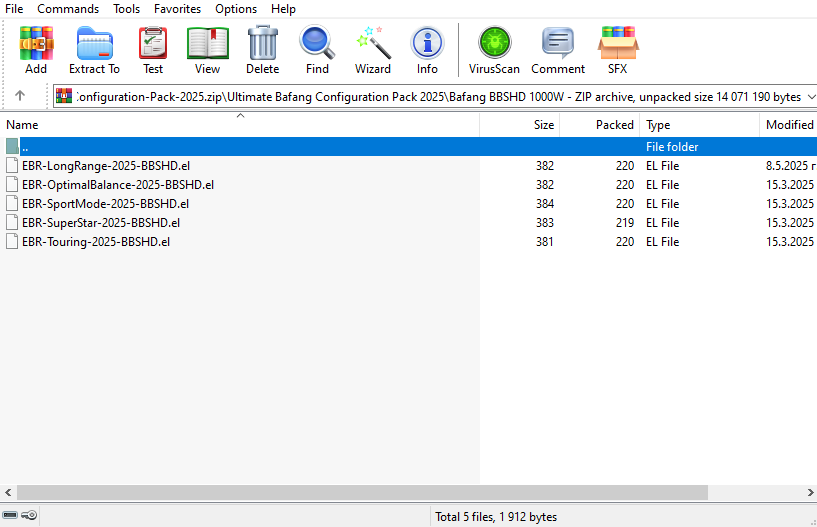Click size 383 of the SuperStar file
This screenshot has width=817, height=527.
(x=544, y=223)
